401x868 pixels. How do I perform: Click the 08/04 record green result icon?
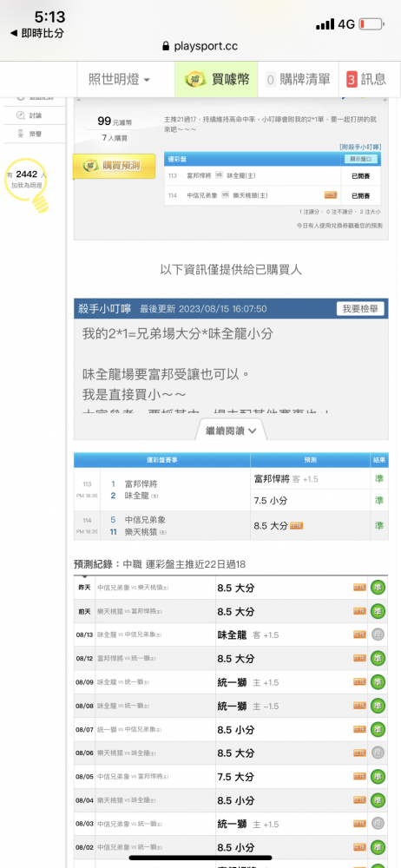coord(378,800)
